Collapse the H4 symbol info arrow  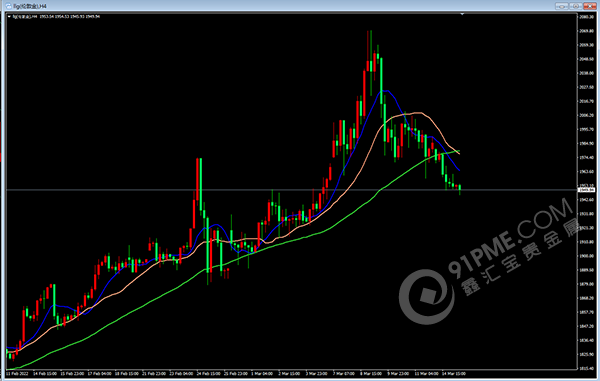coord(9,16)
